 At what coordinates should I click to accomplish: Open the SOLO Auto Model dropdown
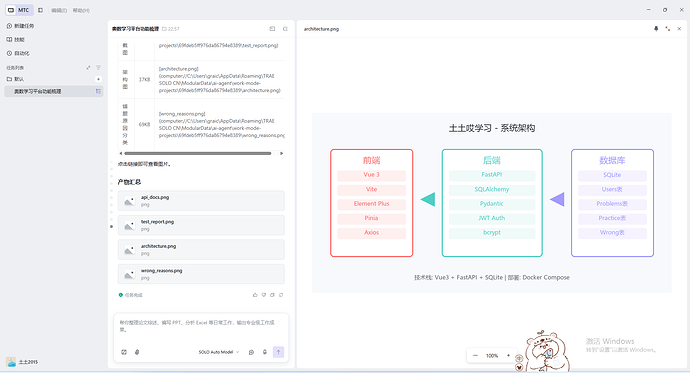[x=219, y=352]
